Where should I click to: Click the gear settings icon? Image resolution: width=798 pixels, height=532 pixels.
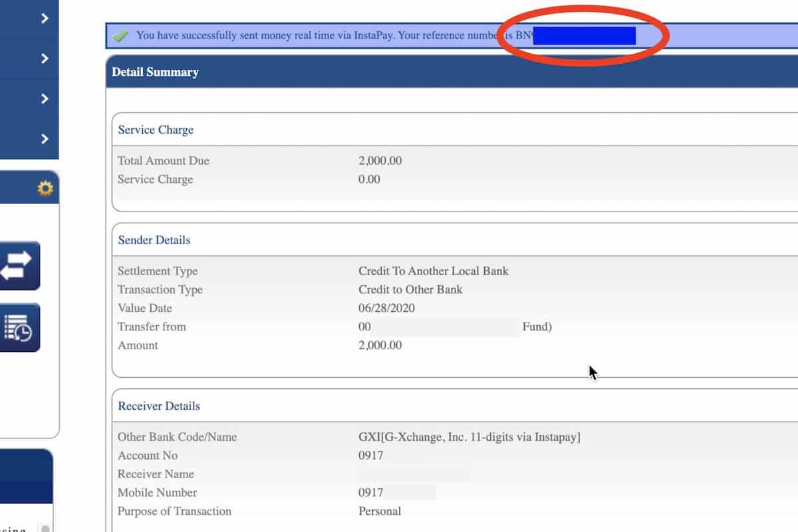click(x=45, y=189)
